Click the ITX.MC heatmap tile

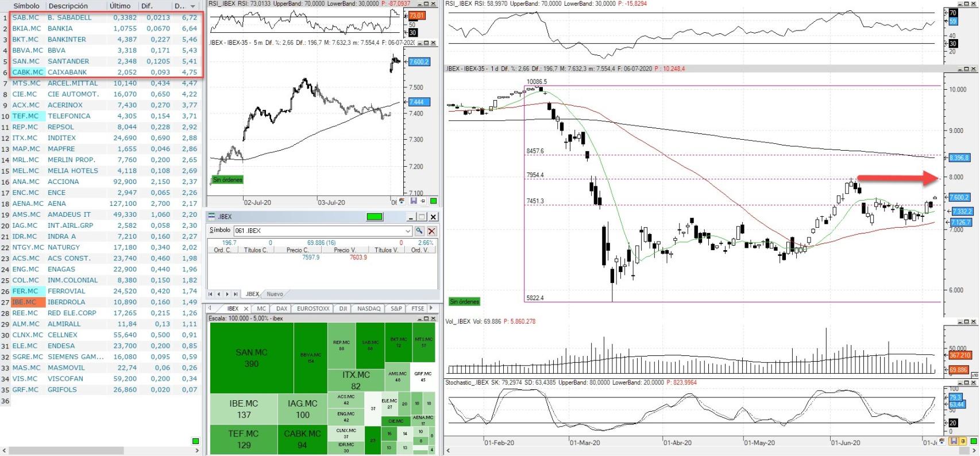tap(356, 380)
